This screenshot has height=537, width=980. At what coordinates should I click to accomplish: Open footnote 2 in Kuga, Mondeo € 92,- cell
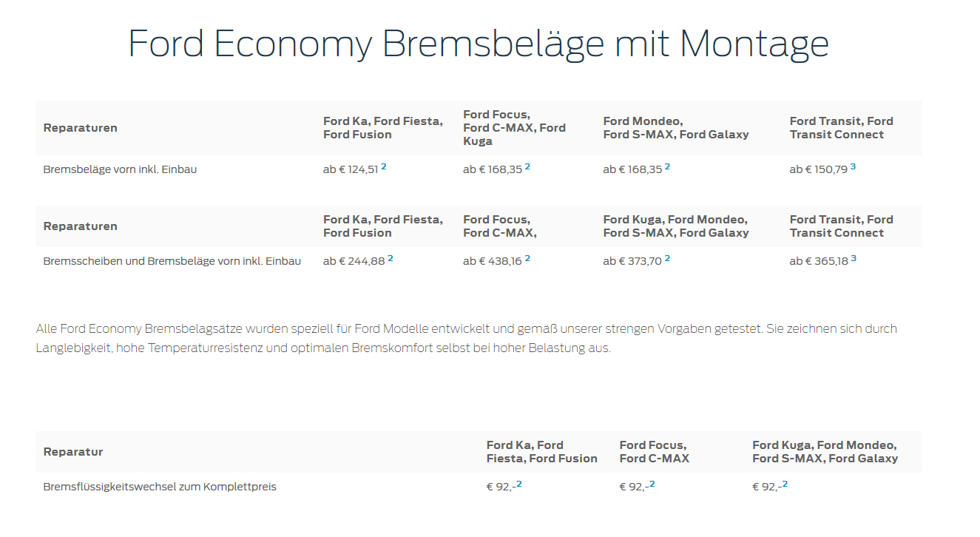point(785,484)
